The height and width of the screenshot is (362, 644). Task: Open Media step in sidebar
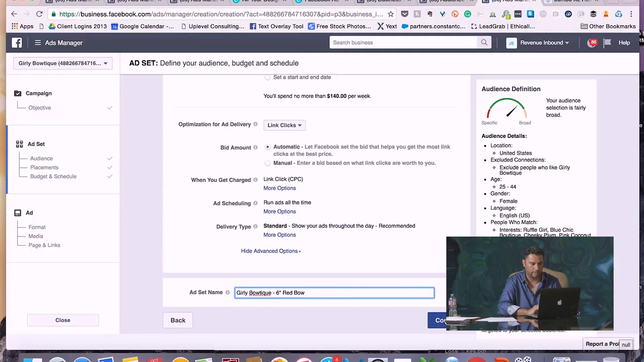point(36,236)
